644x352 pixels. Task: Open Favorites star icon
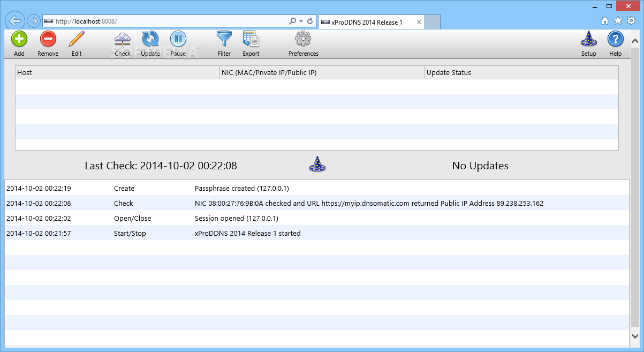tap(618, 21)
